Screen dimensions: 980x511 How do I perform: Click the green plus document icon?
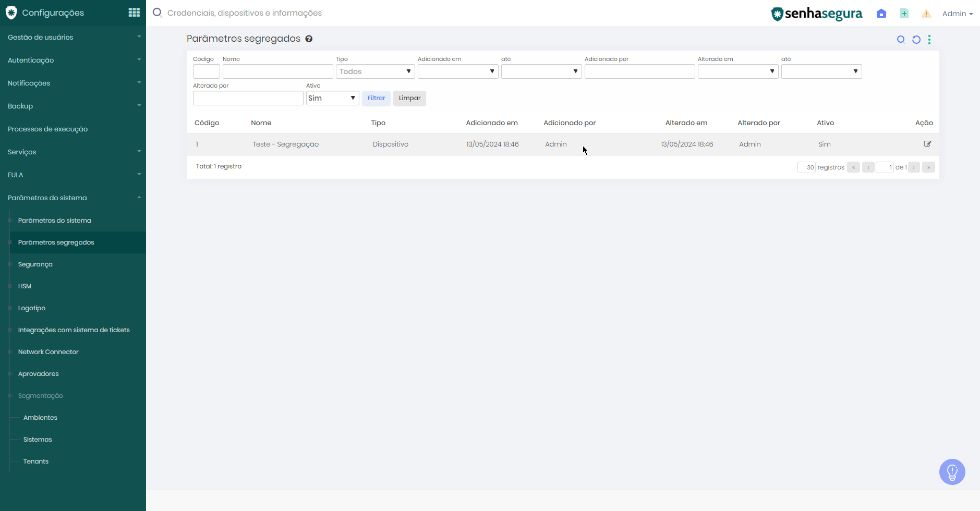click(904, 14)
